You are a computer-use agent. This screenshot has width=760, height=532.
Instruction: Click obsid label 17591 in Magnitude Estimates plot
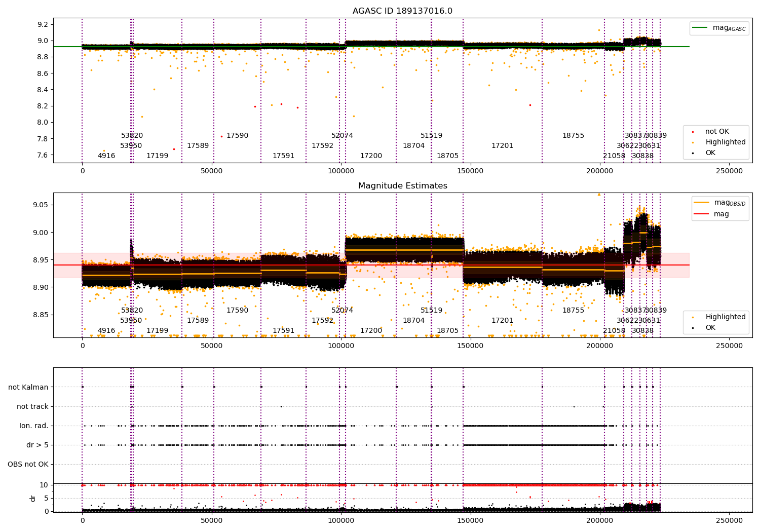click(x=284, y=331)
